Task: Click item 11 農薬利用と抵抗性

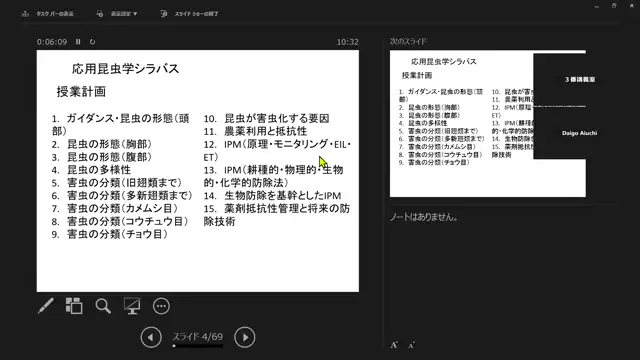Action: pos(256,131)
